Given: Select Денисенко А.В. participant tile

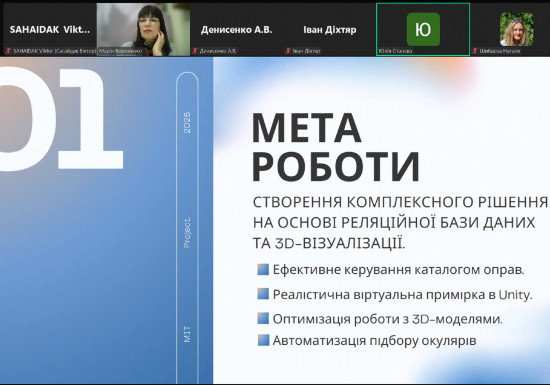Looking at the screenshot, I should coord(237,29).
